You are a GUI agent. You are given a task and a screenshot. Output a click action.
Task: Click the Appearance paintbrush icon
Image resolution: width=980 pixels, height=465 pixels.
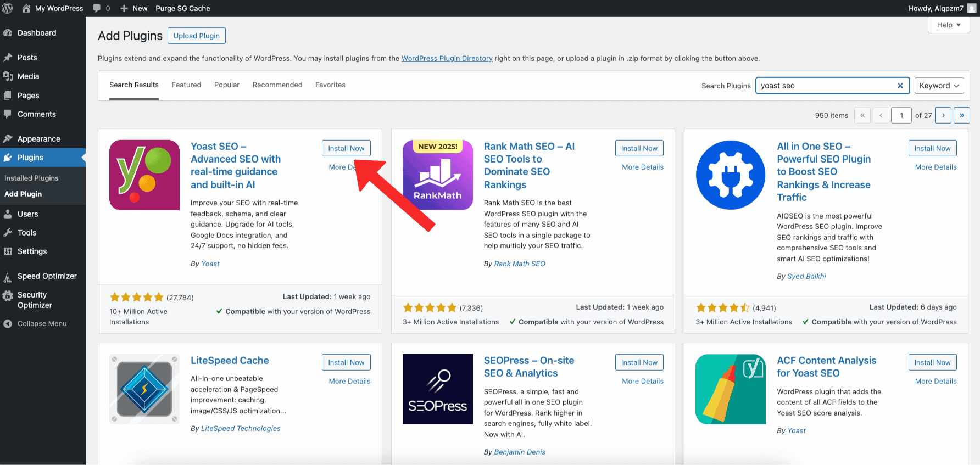[x=8, y=139]
